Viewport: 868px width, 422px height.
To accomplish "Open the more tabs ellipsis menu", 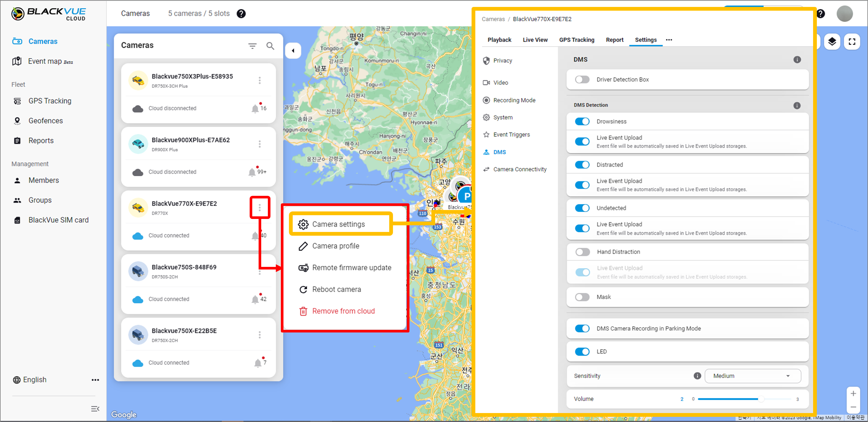I will click(x=669, y=40).
